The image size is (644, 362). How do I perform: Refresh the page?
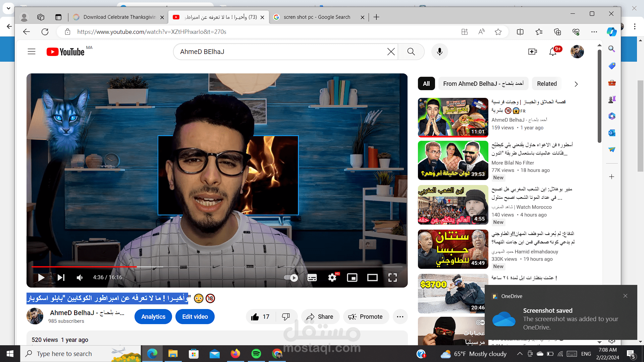[45, 32]
